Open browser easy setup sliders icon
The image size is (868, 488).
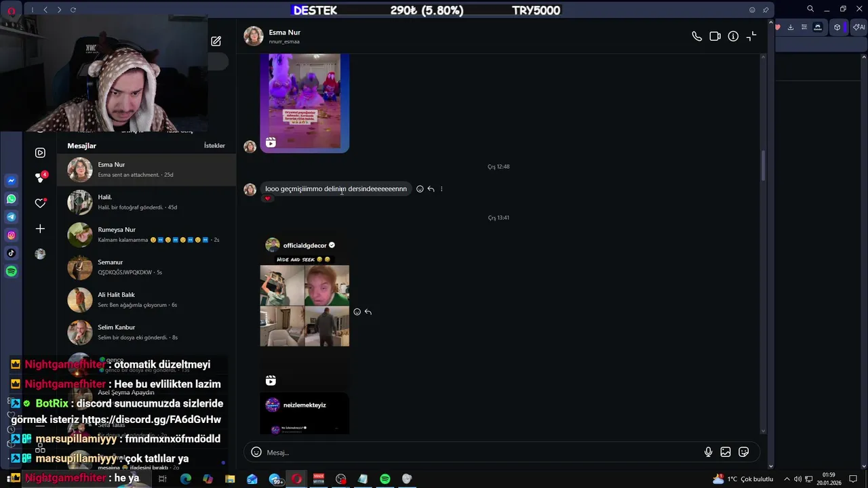pos(804,27)
